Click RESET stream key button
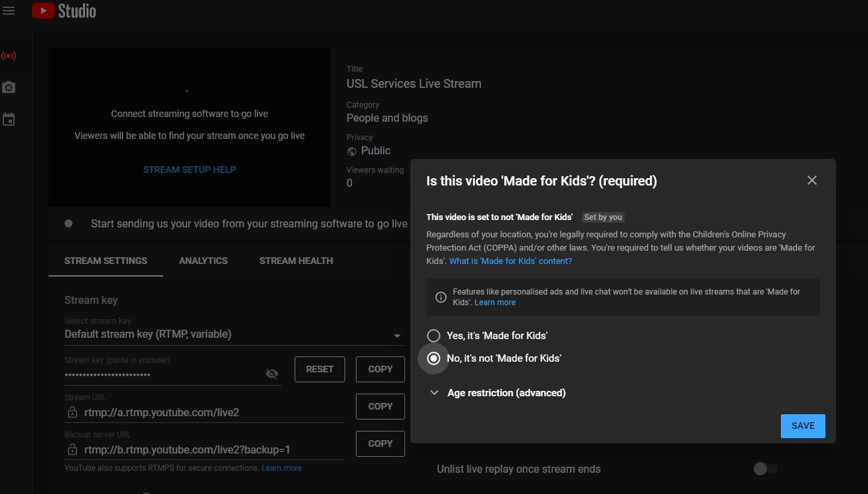 click(x=320, y=369)
